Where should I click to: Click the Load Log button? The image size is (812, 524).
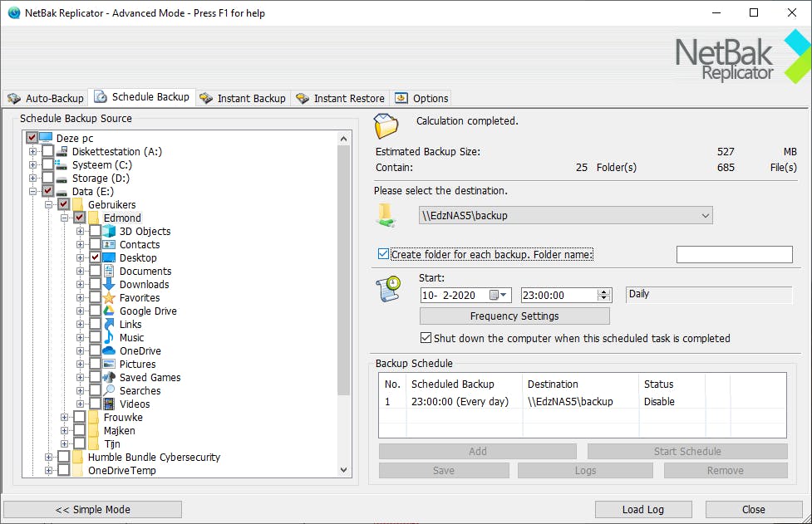pos(642,510)
